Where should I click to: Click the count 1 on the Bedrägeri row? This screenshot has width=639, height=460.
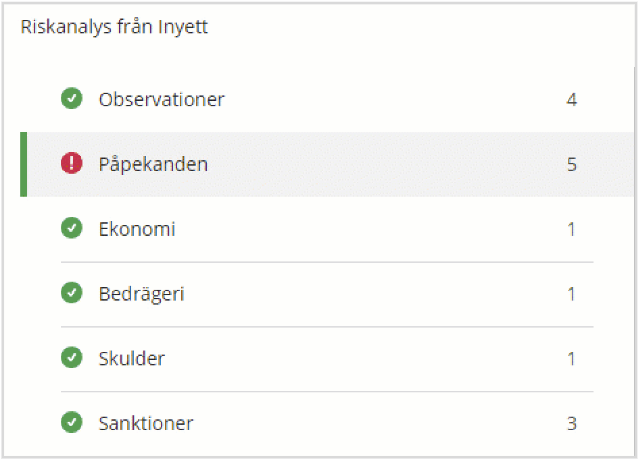pos(571,294)
